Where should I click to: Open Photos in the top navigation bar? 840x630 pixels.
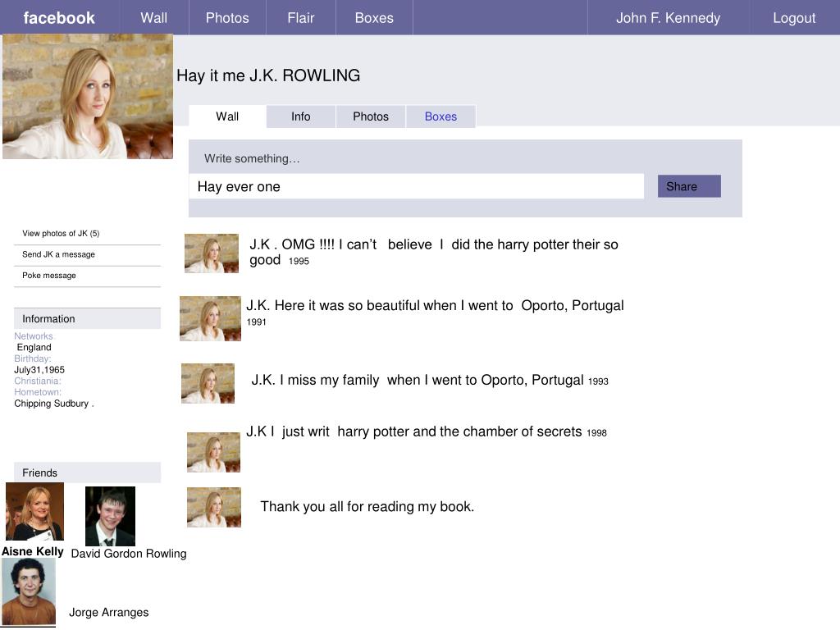(x=227, y=18)
